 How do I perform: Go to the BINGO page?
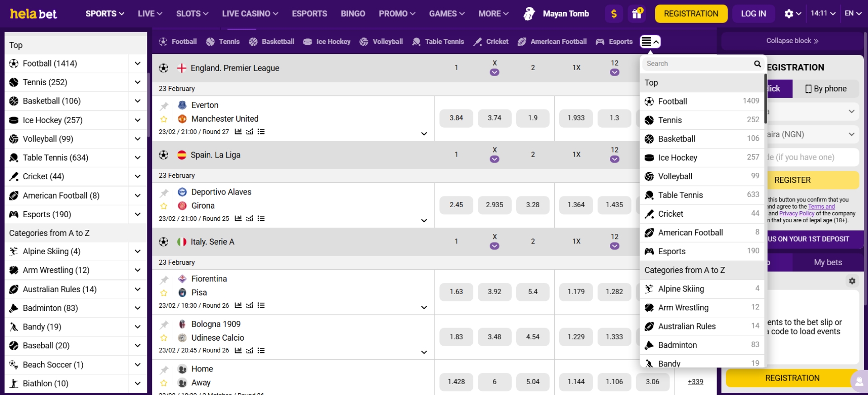pos(353,14)
